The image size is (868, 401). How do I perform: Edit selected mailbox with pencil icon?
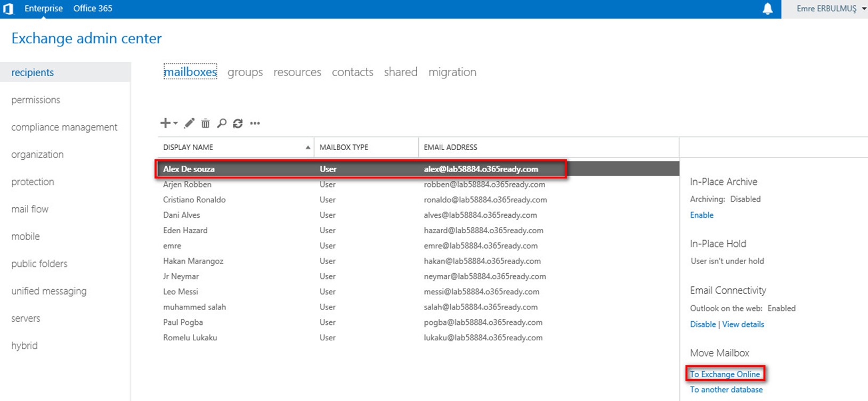[x=189, y=123]
